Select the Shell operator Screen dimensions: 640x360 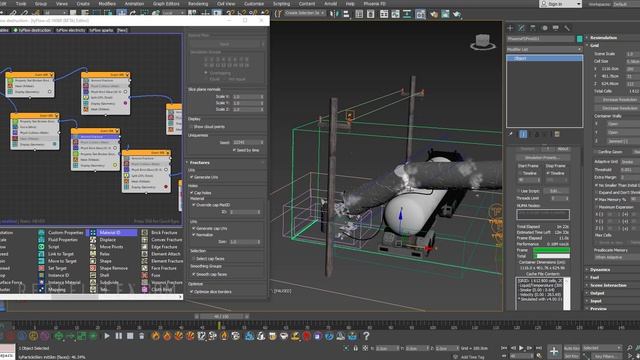coord(104,275)
